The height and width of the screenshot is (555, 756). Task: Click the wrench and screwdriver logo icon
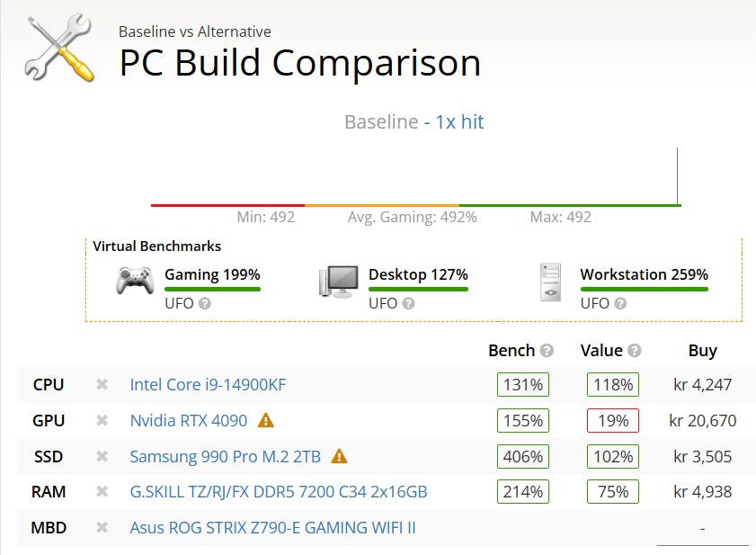(x=59, y=48)
